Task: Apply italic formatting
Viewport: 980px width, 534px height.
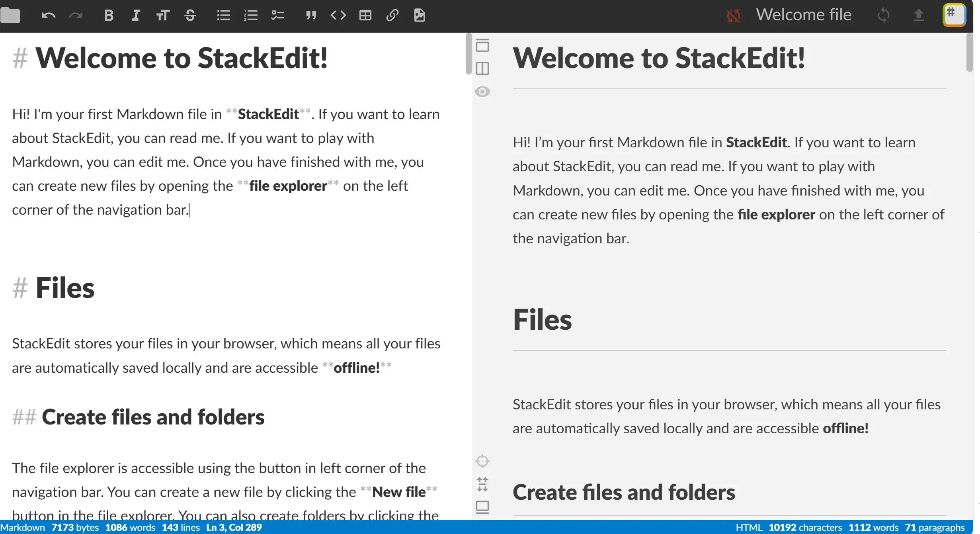Action: [136, 16]
